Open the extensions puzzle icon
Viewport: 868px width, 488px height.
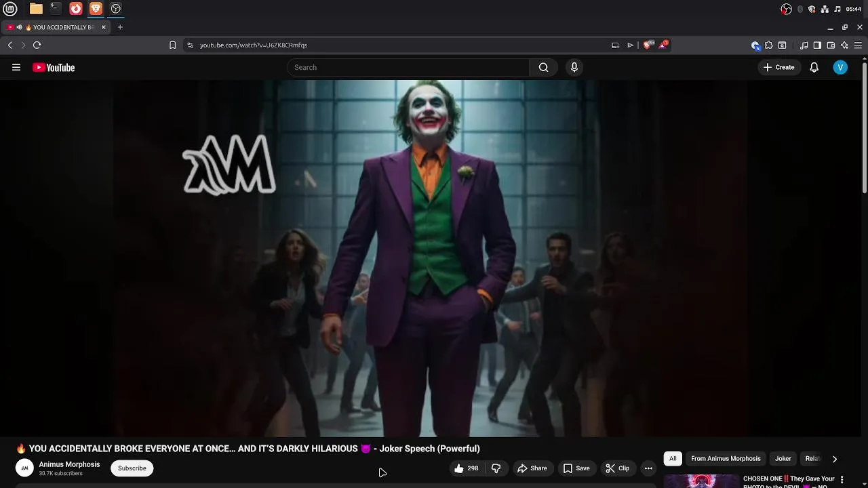[x=768, y=45]
